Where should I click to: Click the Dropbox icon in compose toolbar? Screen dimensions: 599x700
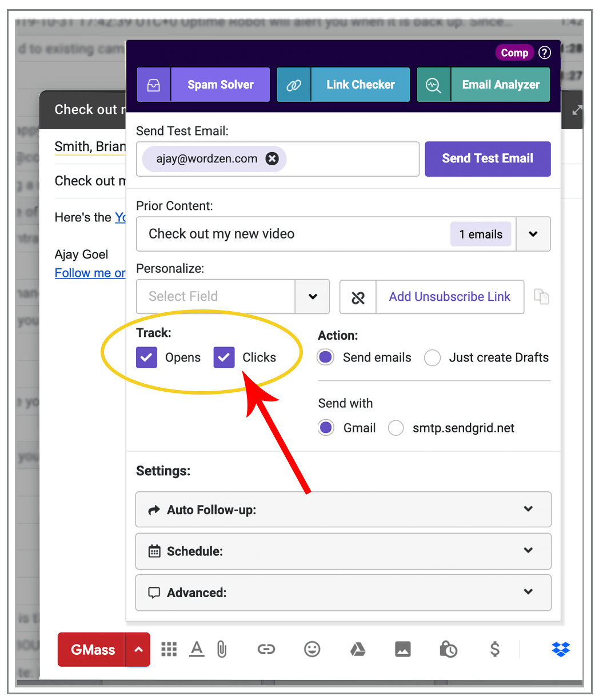coord(561,649)
